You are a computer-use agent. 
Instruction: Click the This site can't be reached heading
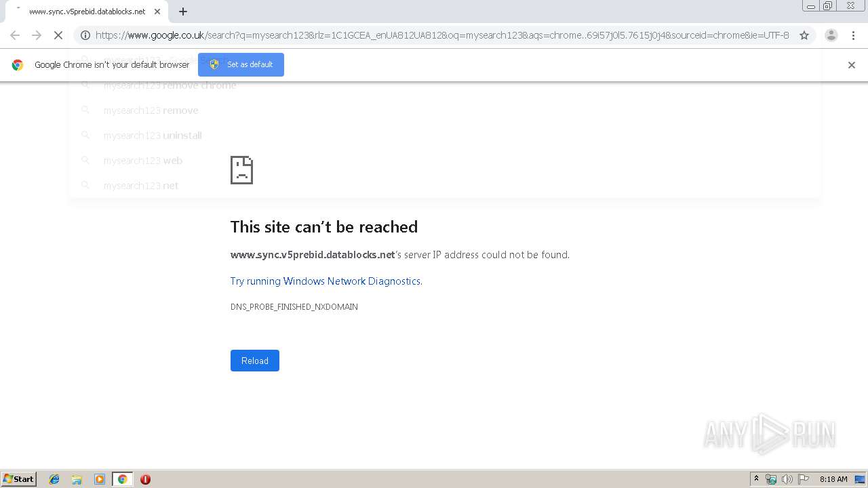point(324,227)
